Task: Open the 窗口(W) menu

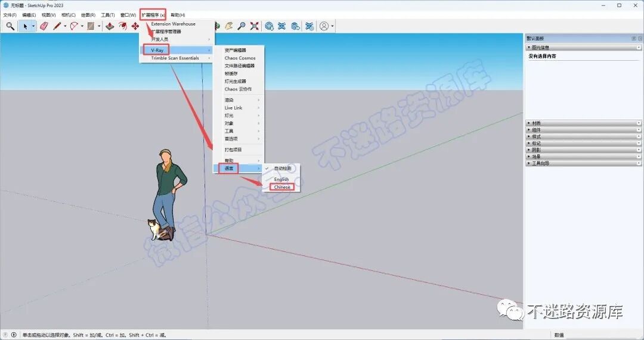Action: [x=128, y=15]
